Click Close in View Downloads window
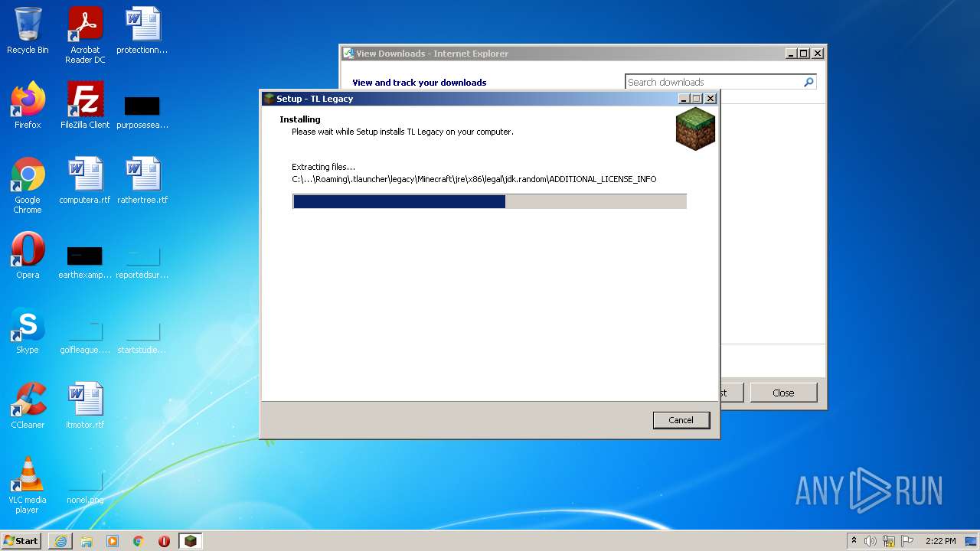This screenshot has height=551, width=980. 783,393
